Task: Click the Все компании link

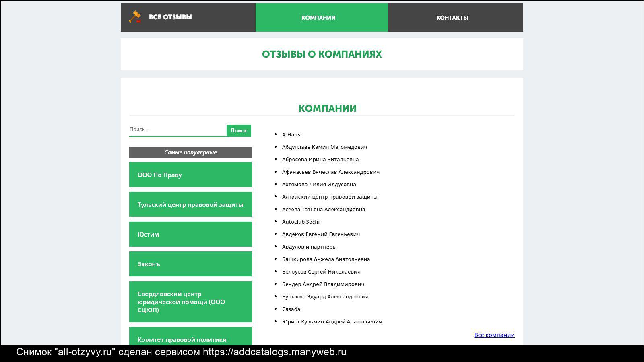Action: click(494, 335)
